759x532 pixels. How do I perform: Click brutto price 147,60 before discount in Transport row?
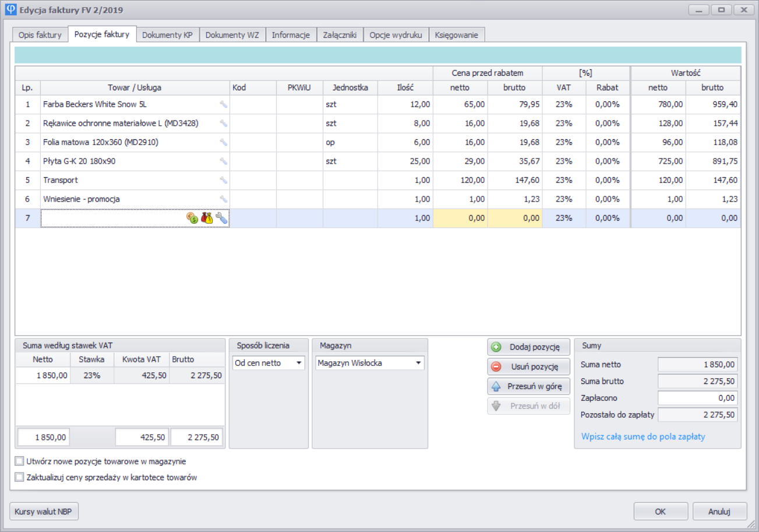(515, 181)
